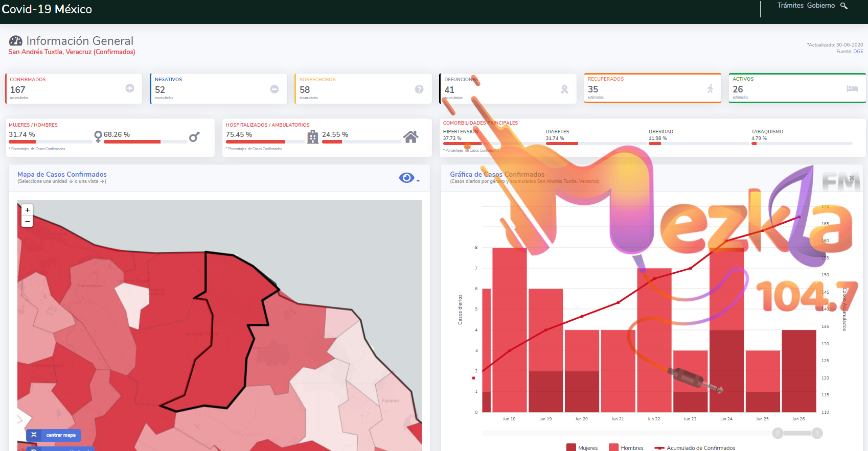The width and height of the screenshot is (868, 451).
Task: Zoom out the map with minus button
Action: 28,221
